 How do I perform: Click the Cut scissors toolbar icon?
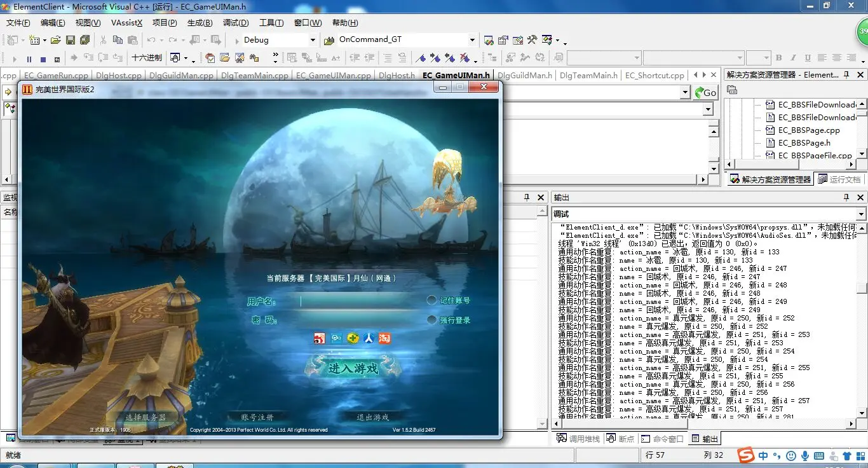(103, 40)
